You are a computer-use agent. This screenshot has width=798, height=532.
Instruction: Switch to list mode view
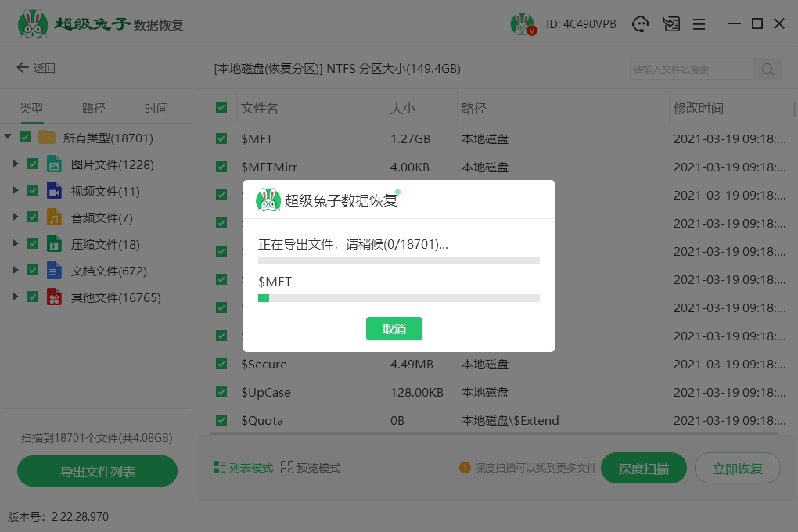[x=243, y=468]
